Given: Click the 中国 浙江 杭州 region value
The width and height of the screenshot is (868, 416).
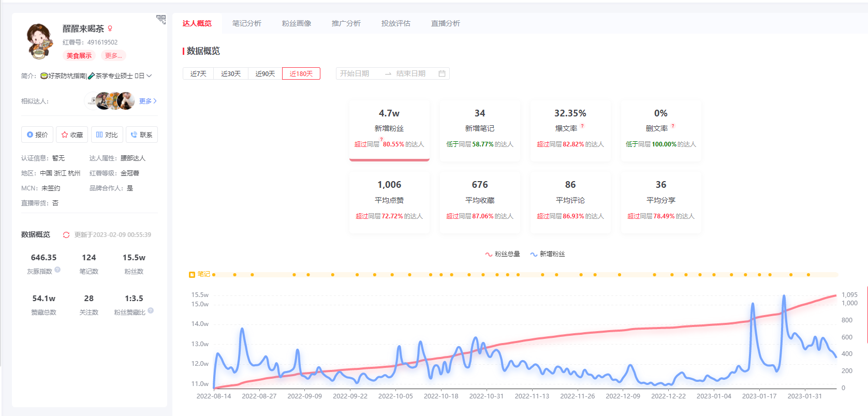Looking at the screenshot, I should point(60,173).
